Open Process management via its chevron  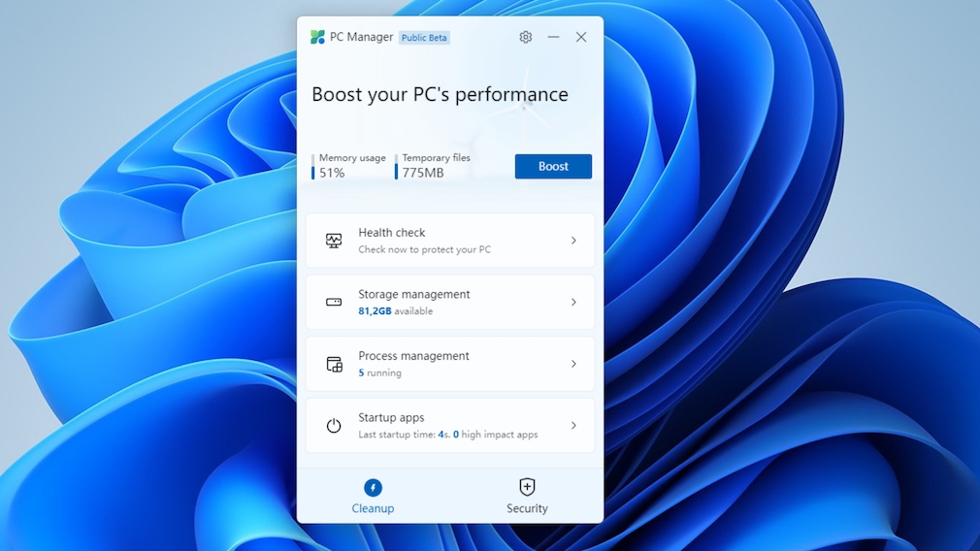(573, 364)
